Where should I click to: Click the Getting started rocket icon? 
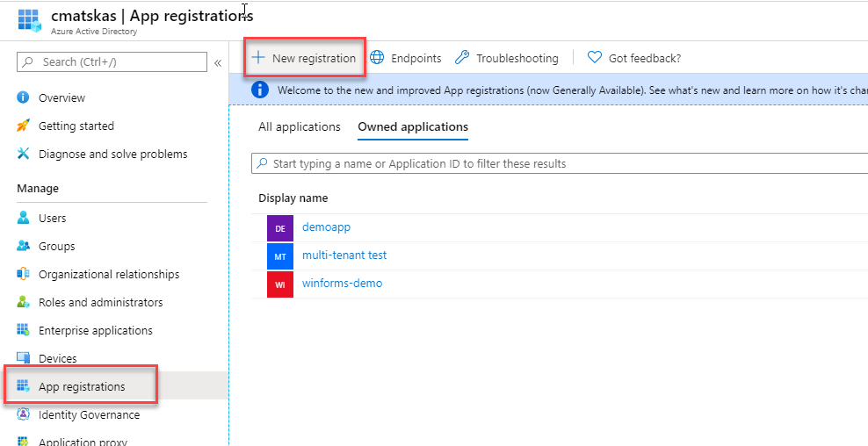[23, 126]
